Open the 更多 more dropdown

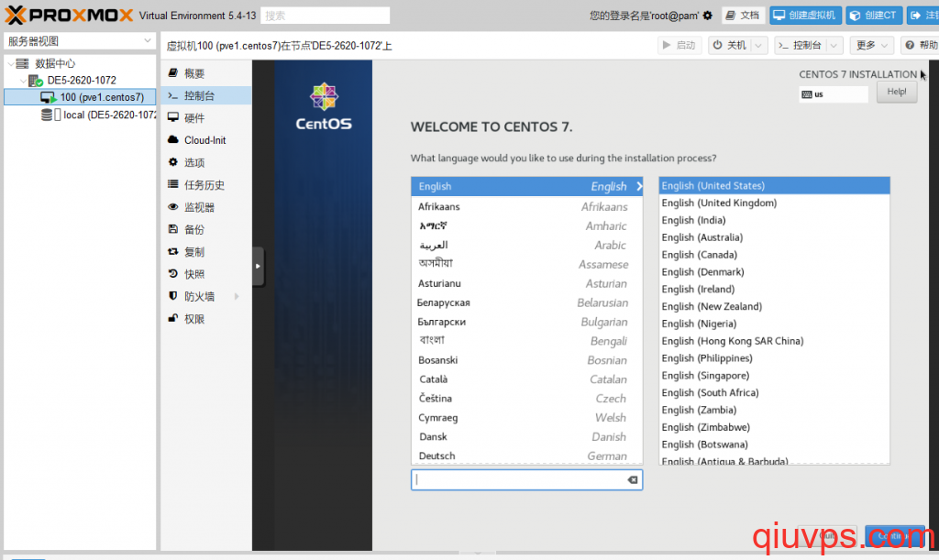coord(871,45)
